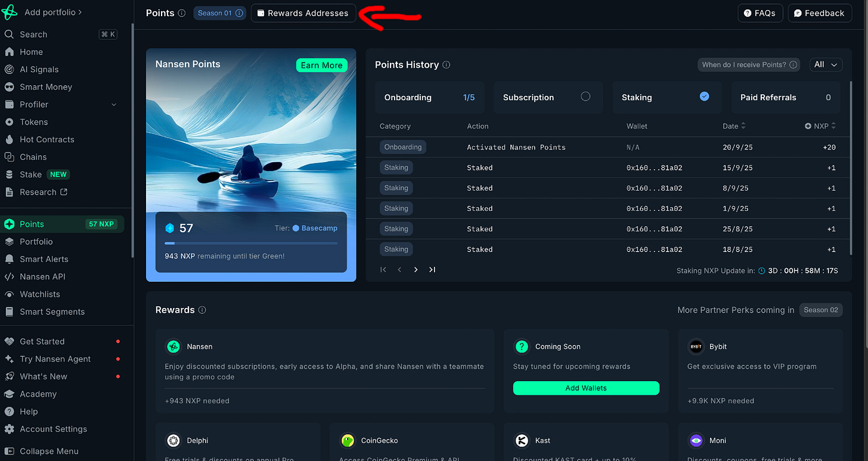Toggle the Subscription filter circle

[x=585, y=96]
